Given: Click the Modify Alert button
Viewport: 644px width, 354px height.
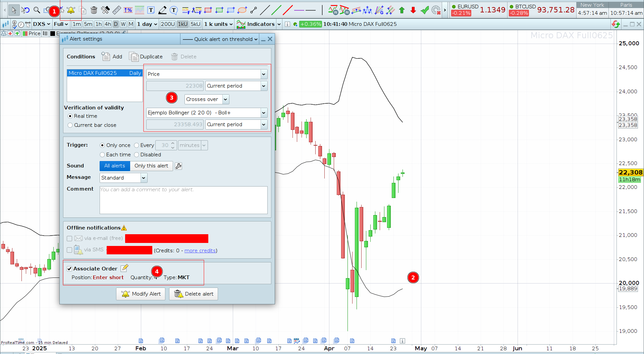Looking at the screenshot, I should (141, 294).
